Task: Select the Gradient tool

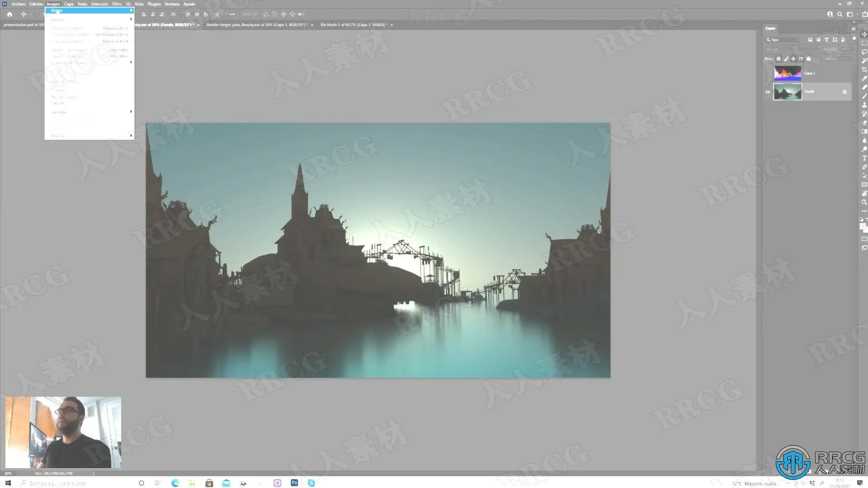Action: tap(864, 131)
